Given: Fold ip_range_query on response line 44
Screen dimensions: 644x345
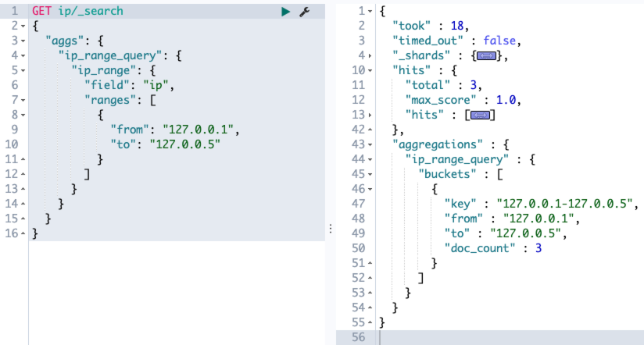Looking at the screenshot, I should click(370, 159).
